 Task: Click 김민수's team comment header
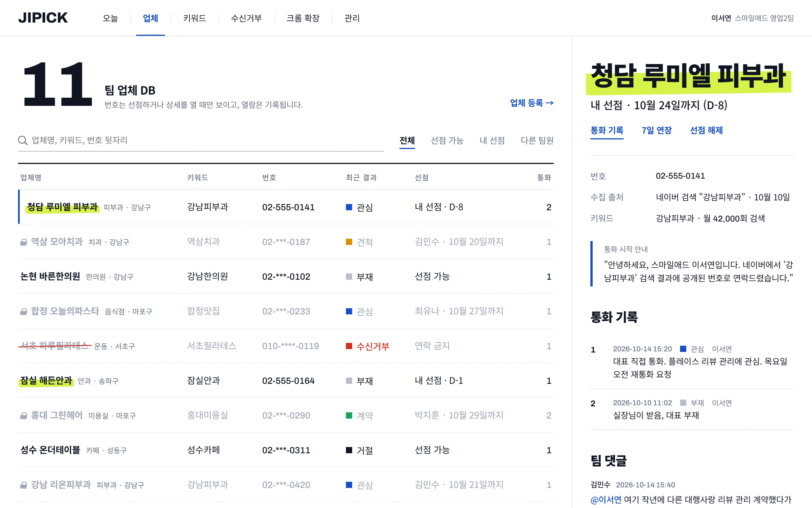pos(633,485)
